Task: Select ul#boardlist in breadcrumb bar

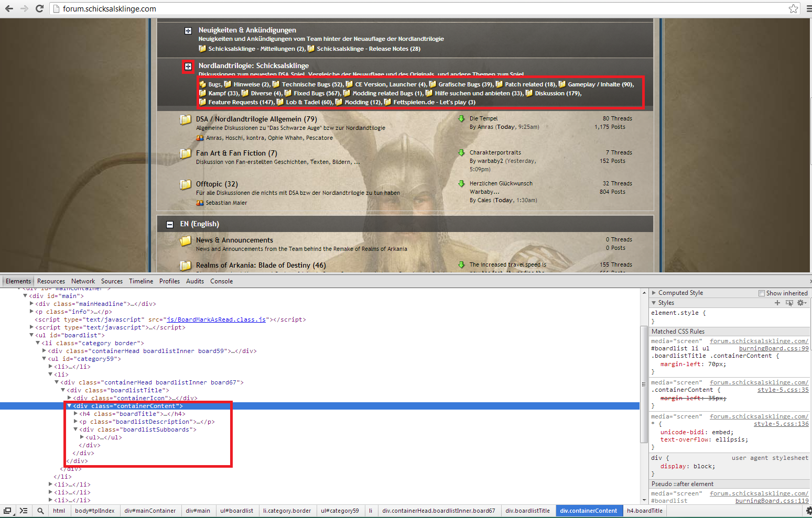Action: pos(236,511)
